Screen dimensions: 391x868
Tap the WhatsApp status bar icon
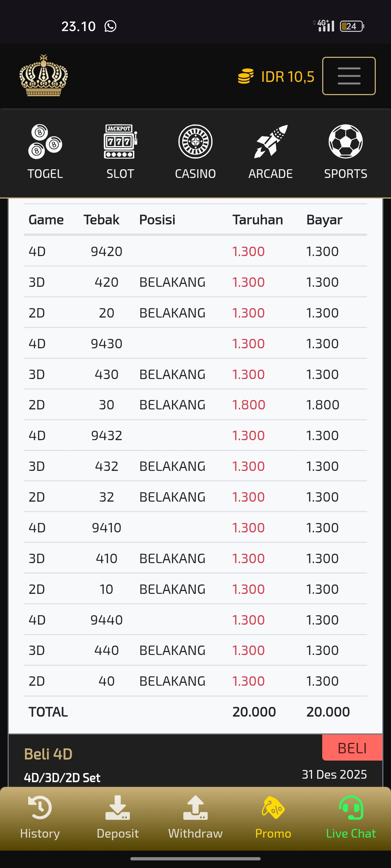pyautogui.click(x=110, y=26)
